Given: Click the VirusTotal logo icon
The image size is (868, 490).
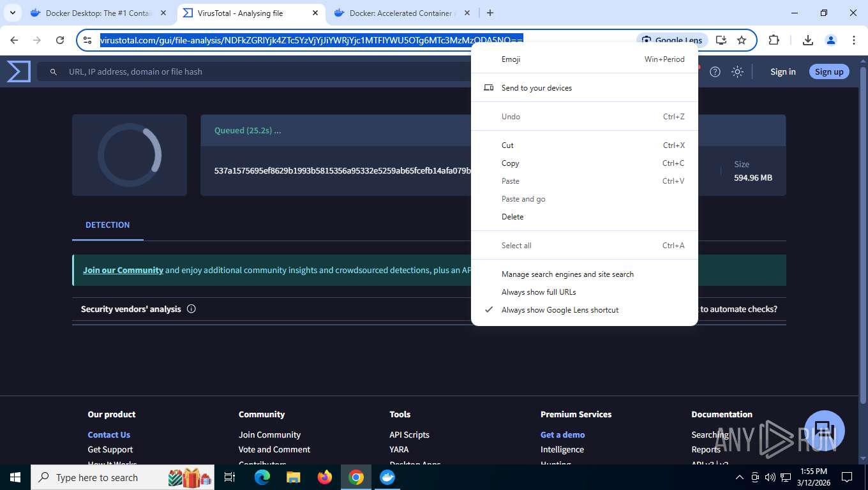Looking at the screenshot, I should coord(19,71).
